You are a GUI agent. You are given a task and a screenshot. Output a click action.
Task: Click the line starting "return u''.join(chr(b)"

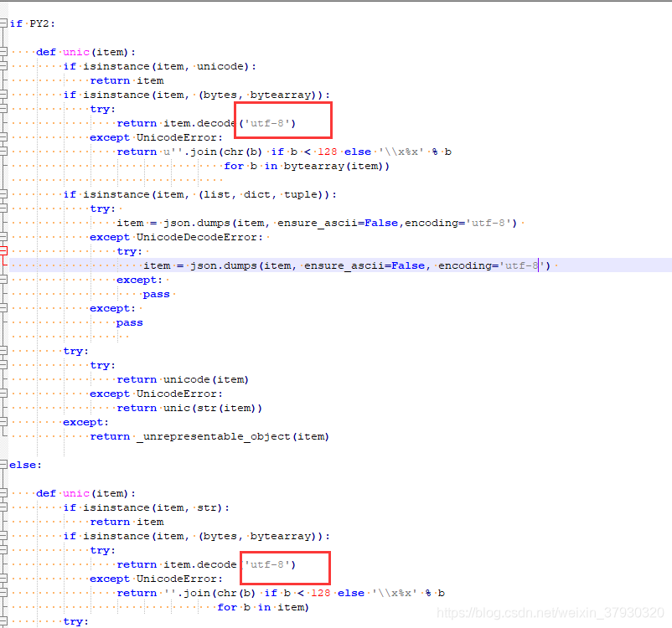[x=284, y=152]
